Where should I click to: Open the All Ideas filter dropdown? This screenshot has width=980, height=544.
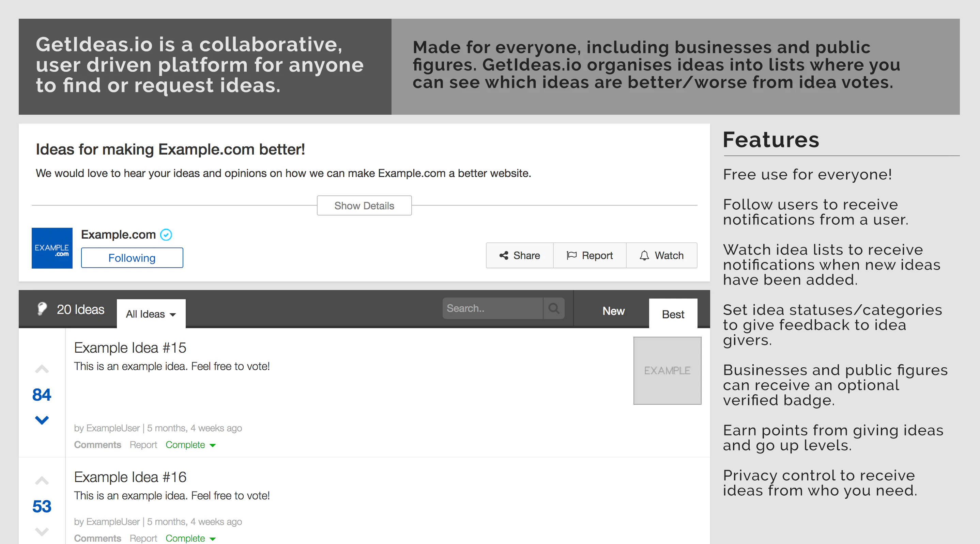[151, 314]
